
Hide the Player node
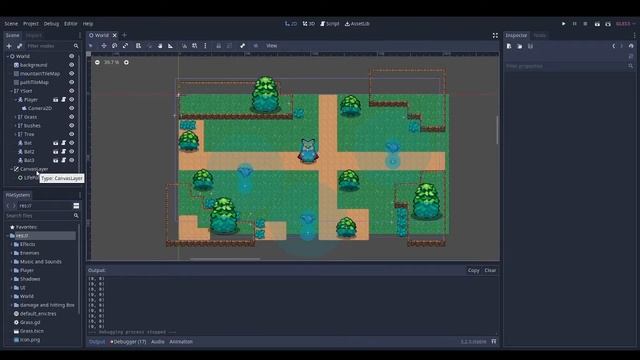pos(71,100)
